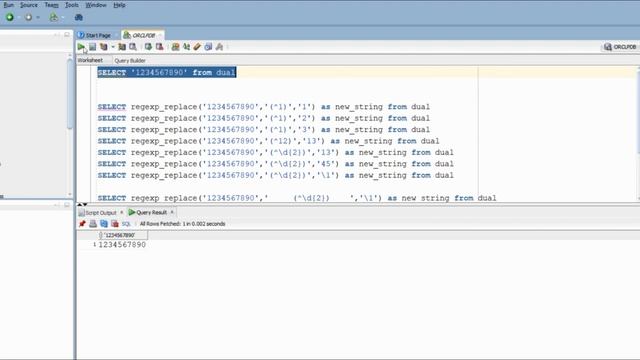Image resolution: width=640 pixels, height=360 pixels.
Task: Click the minimize icon of the upper left panel
Action: point(57,35)
